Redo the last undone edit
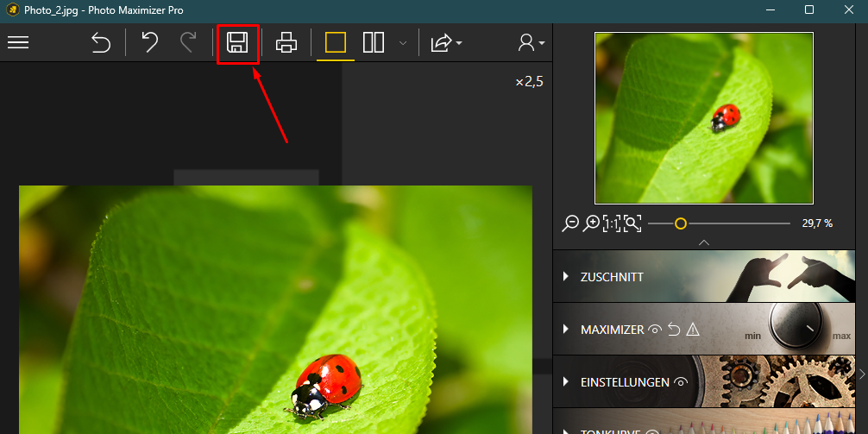 tap(189, 42)
